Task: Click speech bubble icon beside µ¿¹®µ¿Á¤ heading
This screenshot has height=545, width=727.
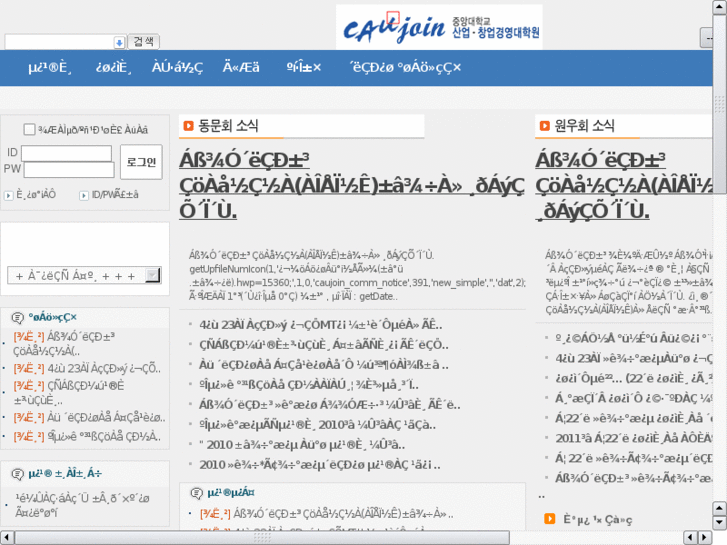Action: click(197, 493)
